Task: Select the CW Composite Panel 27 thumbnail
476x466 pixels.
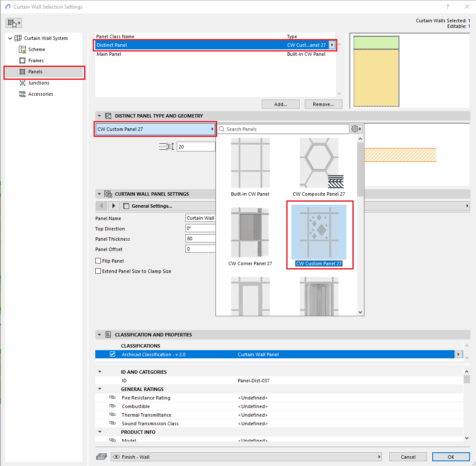Action: tap(319, 163)
